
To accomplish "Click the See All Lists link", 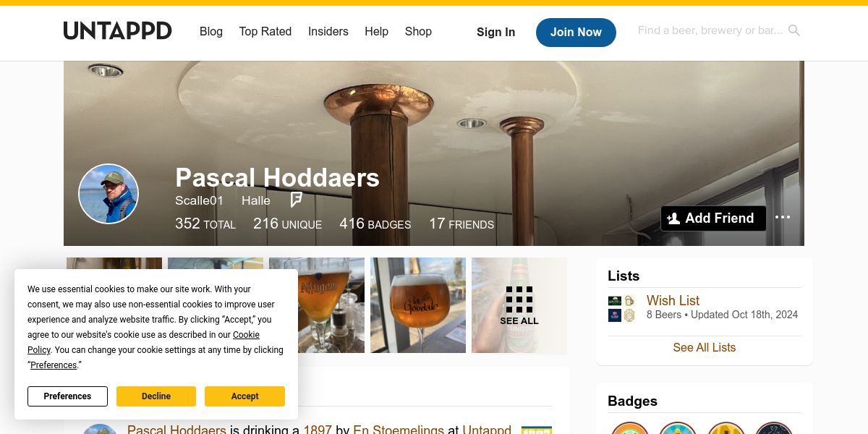I will (705, 347).
